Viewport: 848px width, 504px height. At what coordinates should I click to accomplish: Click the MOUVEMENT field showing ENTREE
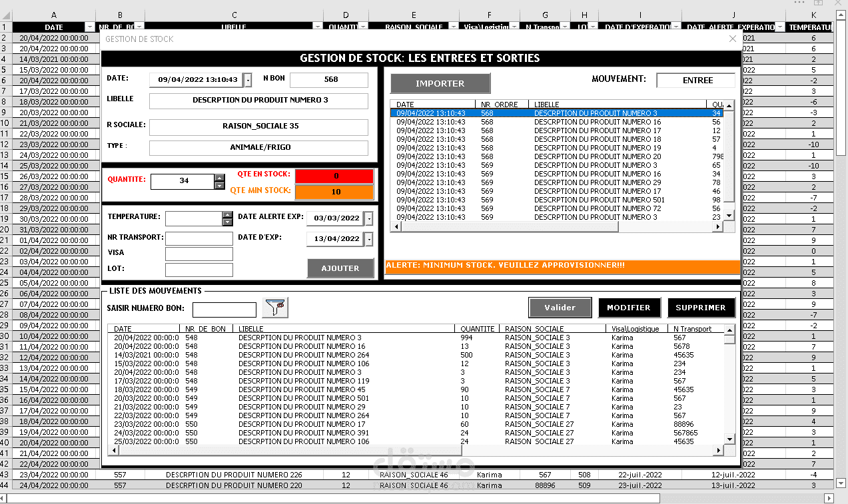coord(696,81)
